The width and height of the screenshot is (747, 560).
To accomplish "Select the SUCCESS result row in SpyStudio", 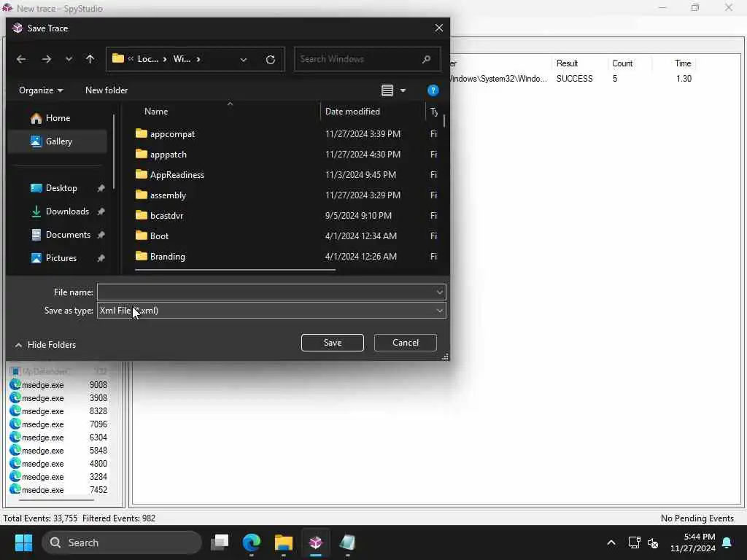I will pyautogui.click(x=574, y=79).
